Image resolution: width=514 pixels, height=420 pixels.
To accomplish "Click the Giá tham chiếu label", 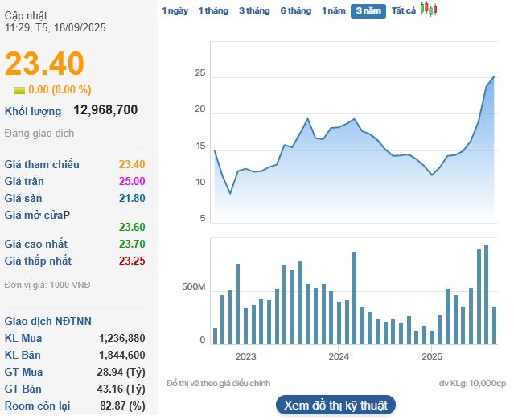I will click(x=42, y=164).
